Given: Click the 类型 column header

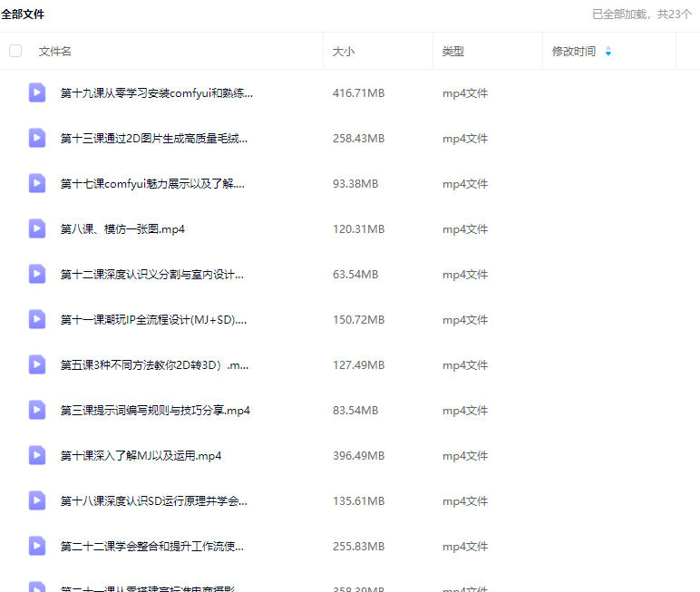Looking at the screenshot, I should click(x=453, y=52).
